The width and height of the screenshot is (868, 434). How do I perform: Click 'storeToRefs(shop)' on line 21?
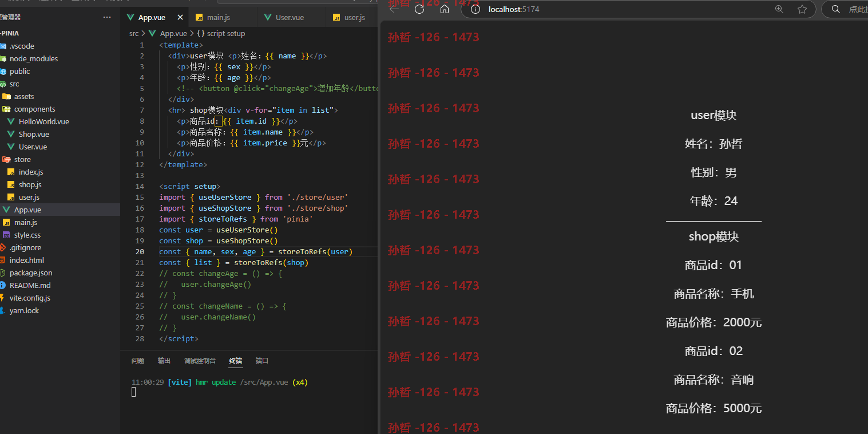[271, 263]
